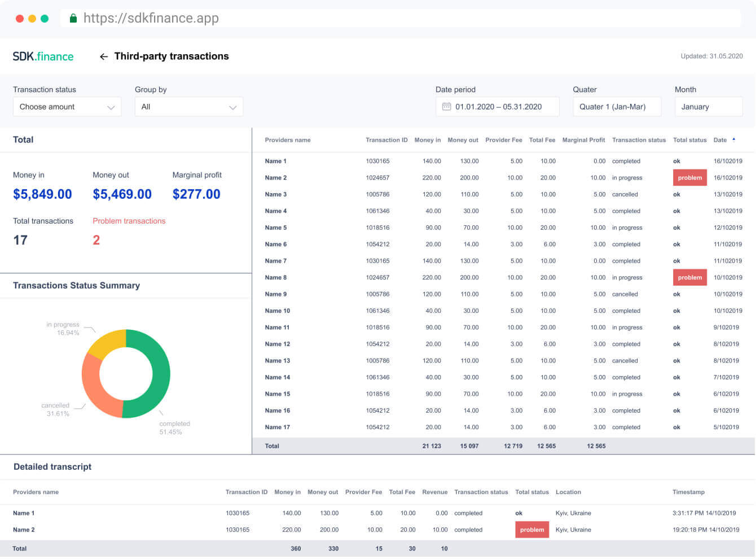This screenshot has height=559, width=756.
Task: Sort by Total status column header
Action: click(x=690, y=140)
